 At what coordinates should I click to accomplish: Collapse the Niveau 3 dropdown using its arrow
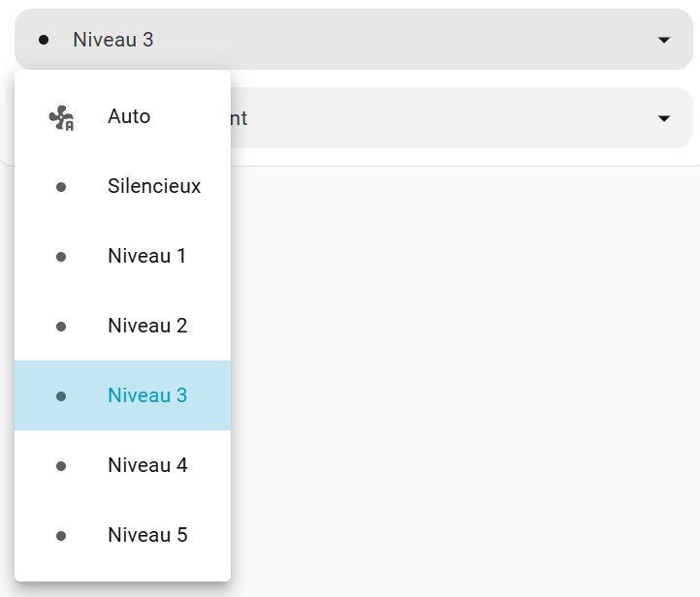click(x=664, y=40)
